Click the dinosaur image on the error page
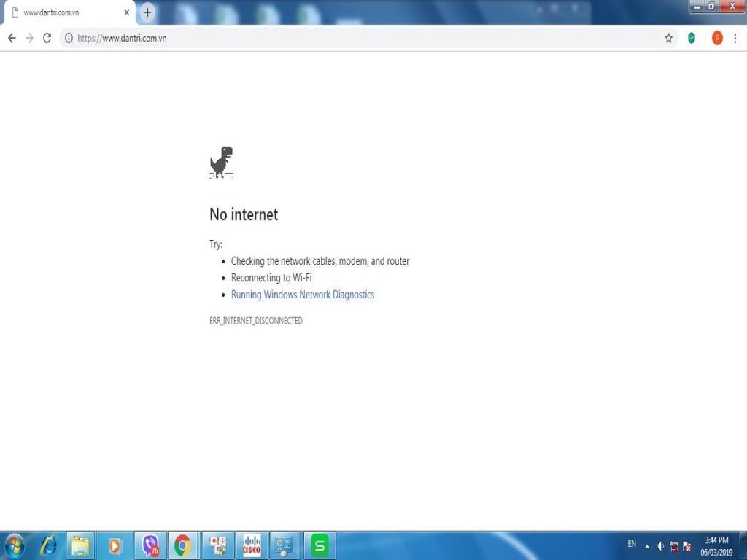 point(221,163)
